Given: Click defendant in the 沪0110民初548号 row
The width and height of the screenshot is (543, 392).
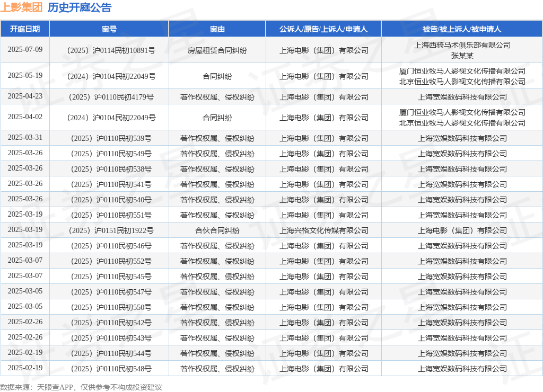Looking at the screenshot, I should [462, 369].
